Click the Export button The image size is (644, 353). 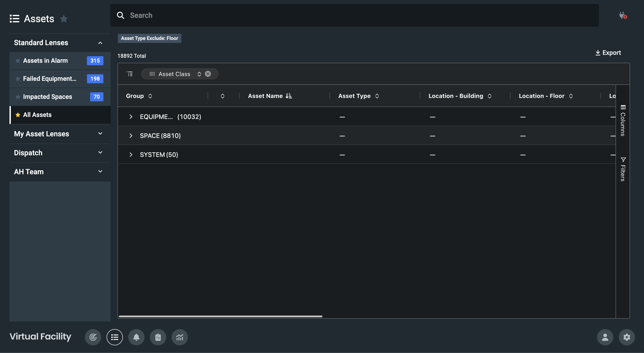pyautogui.click(x=608, y=53)
